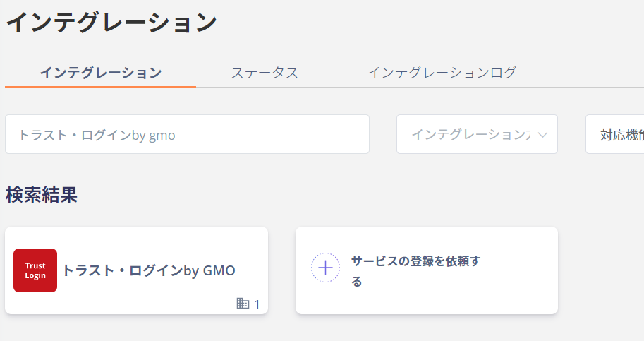Select the トラスト・ログインby GMO title text
The image size is (644, 341).
[149, 270]
